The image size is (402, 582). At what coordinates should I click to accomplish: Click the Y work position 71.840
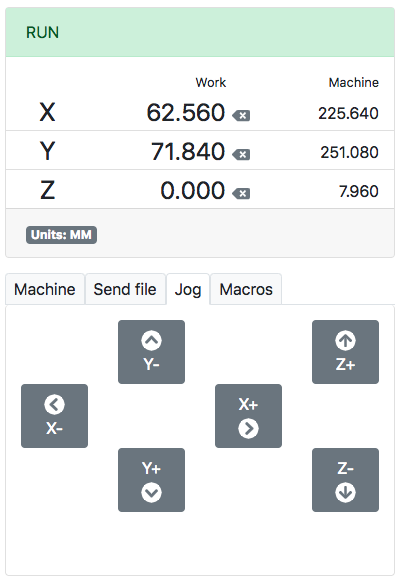(188, 151)
